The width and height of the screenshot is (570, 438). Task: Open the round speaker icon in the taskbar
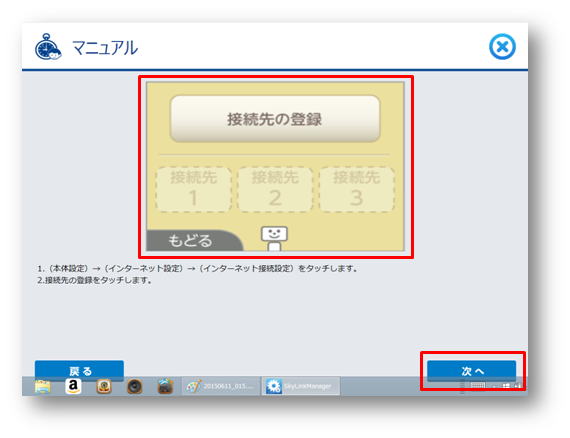[x=135, y=386]
